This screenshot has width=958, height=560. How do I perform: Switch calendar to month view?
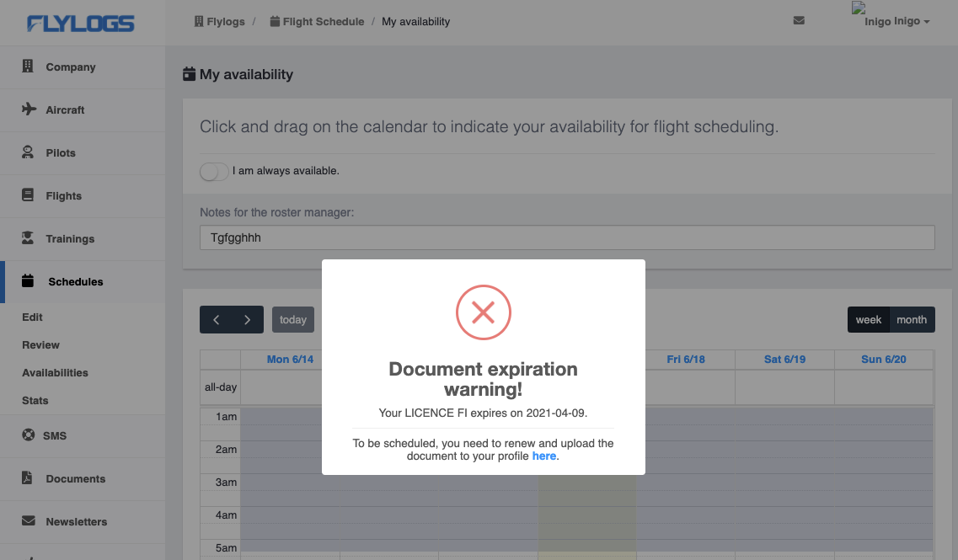[912, 320]
